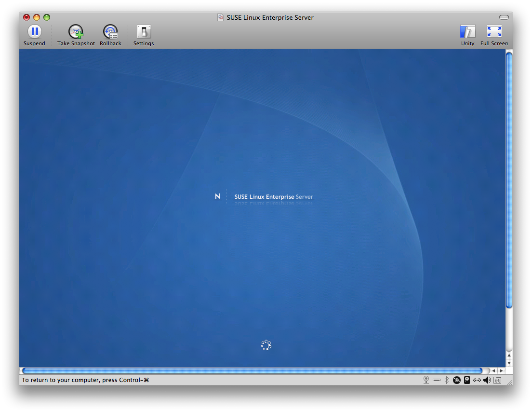Click the horizontal scrollbar left arrow
This screenshot has height=412, width=532.
(x=493, y=371)
